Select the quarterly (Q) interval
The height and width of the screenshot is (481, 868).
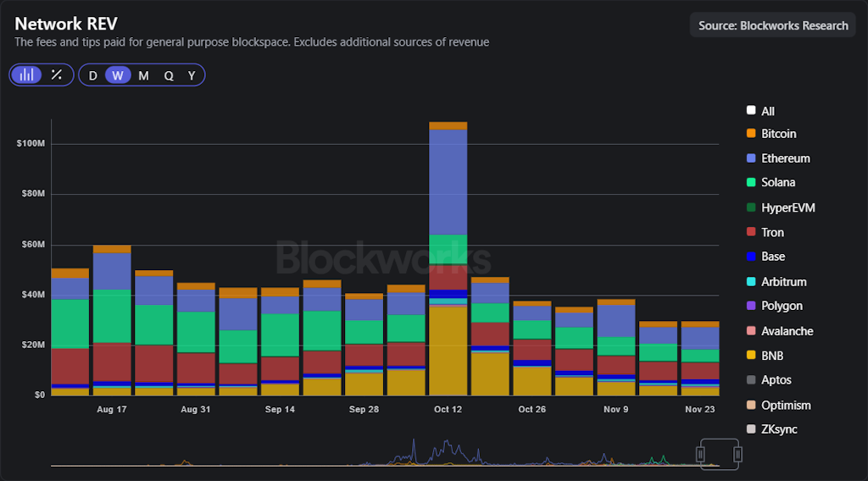coord(169,75)
